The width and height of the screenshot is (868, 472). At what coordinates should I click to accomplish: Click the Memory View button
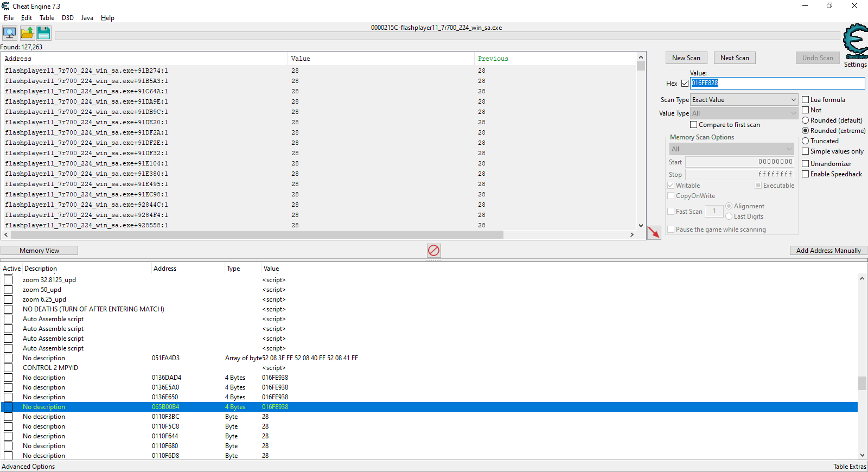pyautogui.click(x=39, y=251)
